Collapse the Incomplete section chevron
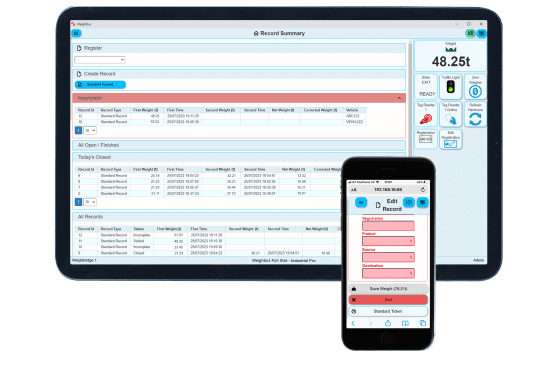560x378 pixels. (x=399, y=98)
